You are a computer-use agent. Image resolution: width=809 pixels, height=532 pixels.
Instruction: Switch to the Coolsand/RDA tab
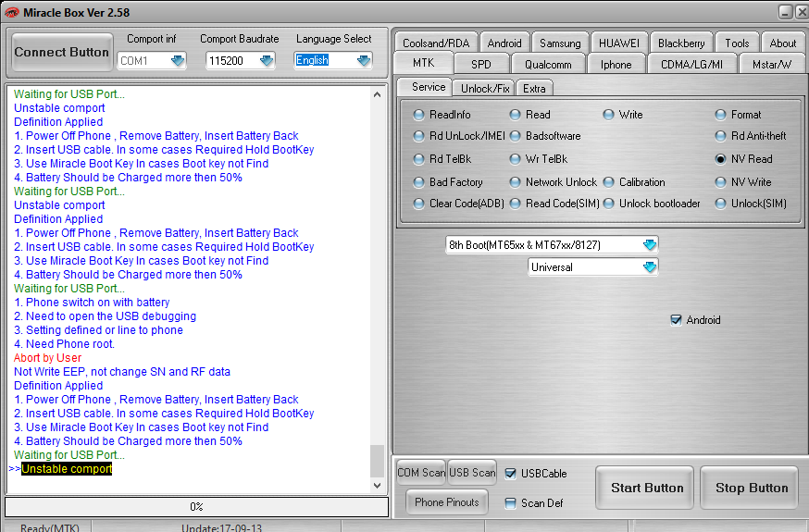pyautogui.click(x=436, y=43)
